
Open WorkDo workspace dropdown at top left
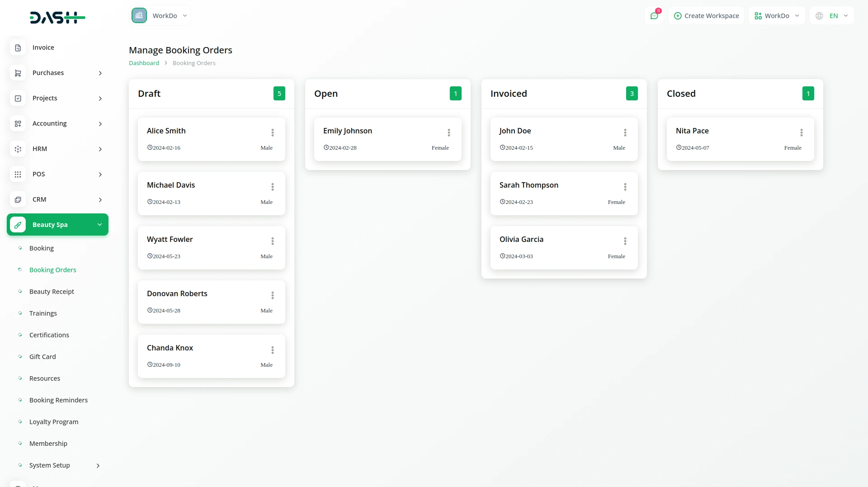click(160, 16)
